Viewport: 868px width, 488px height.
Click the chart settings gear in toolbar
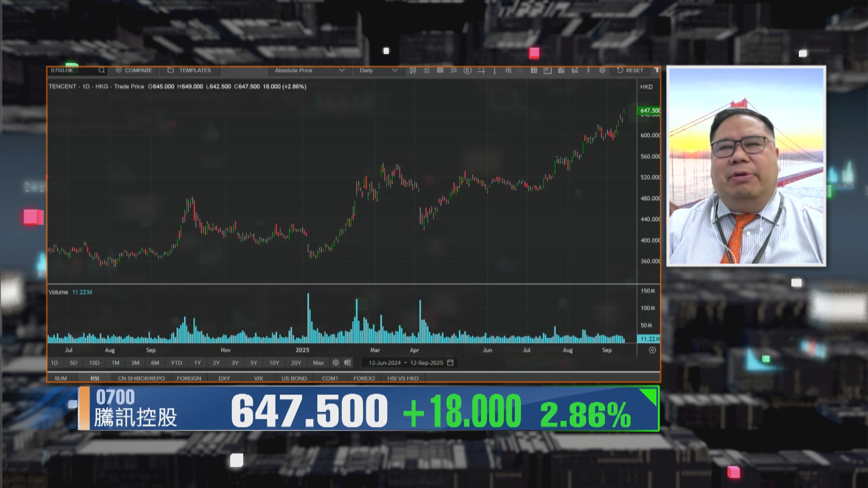(x=602, y=70)
